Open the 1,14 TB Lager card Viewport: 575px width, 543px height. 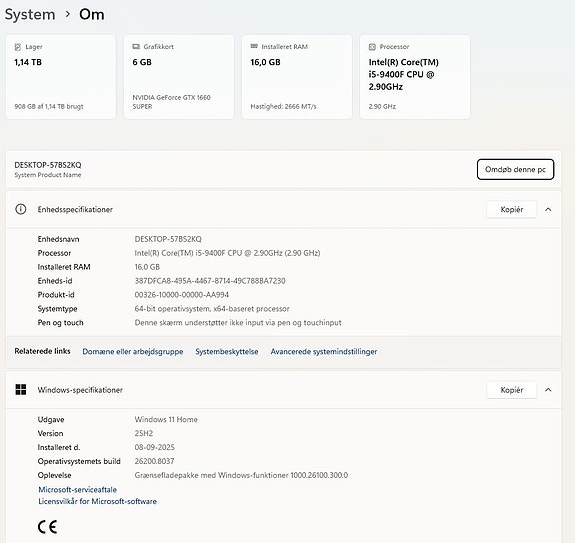click(x=61, y=77)
